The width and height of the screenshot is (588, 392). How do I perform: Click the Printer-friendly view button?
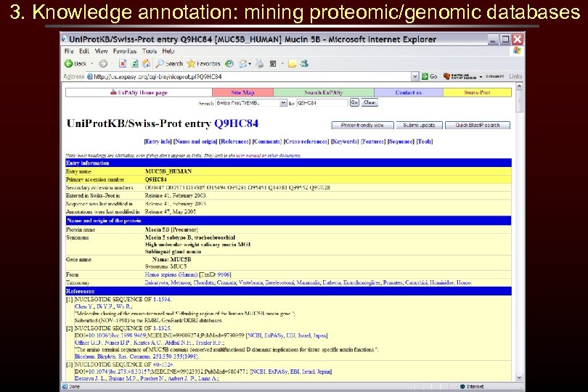[363, 126]
